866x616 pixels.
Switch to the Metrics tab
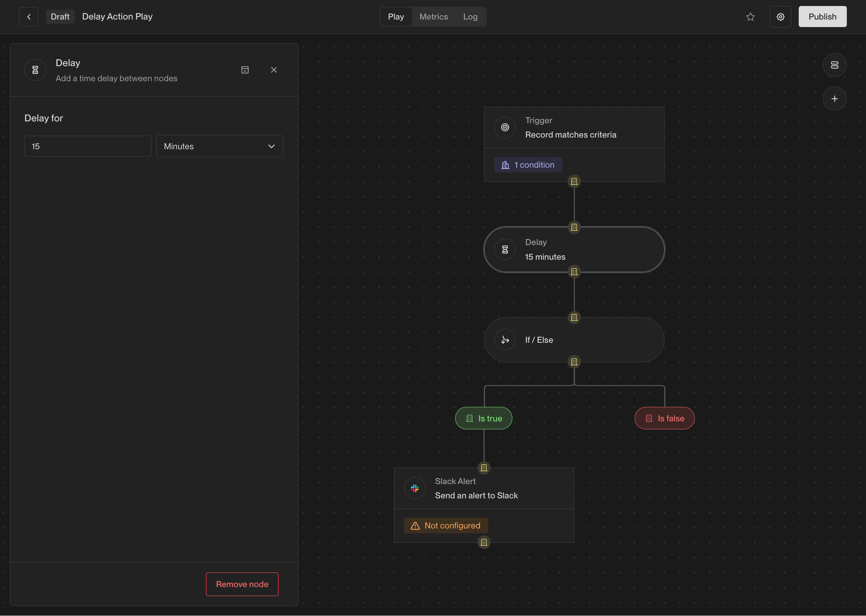click(x=433, y=17)
